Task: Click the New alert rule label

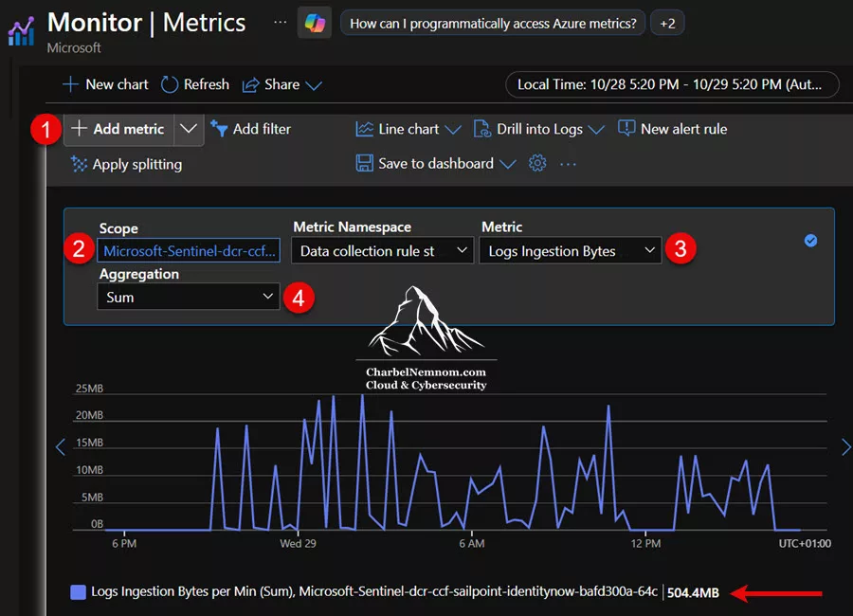Action: click(683, 129)
